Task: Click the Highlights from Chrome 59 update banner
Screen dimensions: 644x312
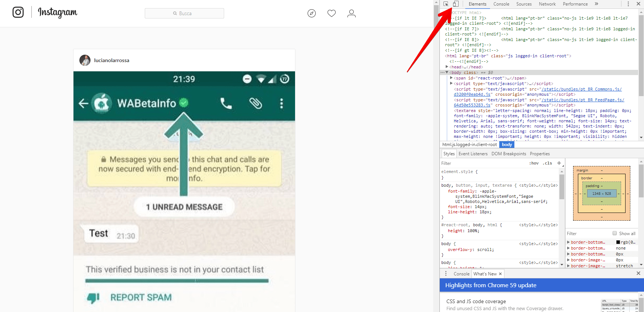Action: coord(542,285)
